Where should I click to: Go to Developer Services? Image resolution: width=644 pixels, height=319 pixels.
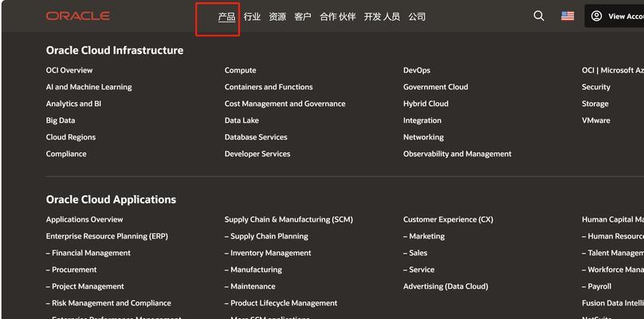(257, 154)
